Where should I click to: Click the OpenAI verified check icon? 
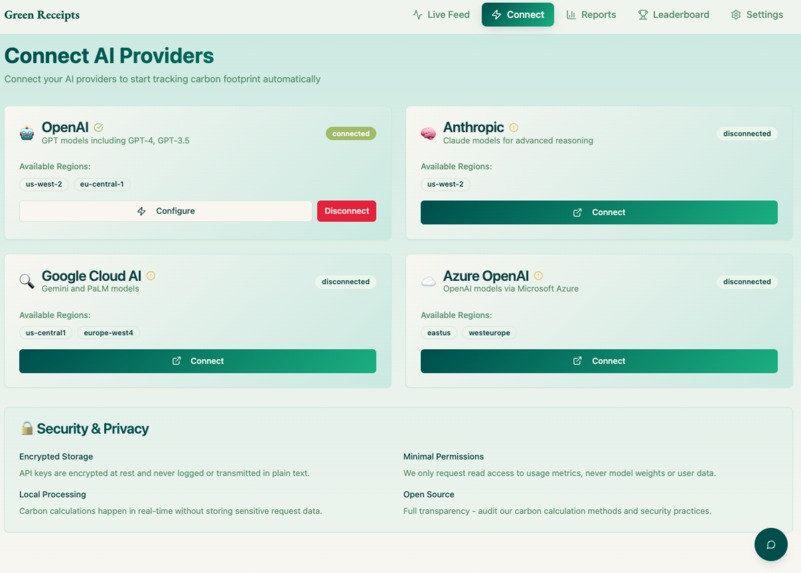pyautogui.click(x=99, y=127)
